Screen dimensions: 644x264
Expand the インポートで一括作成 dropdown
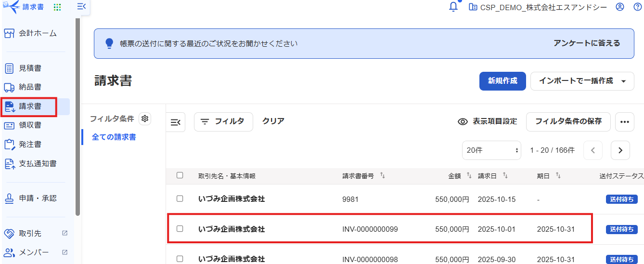pos(624,81)
